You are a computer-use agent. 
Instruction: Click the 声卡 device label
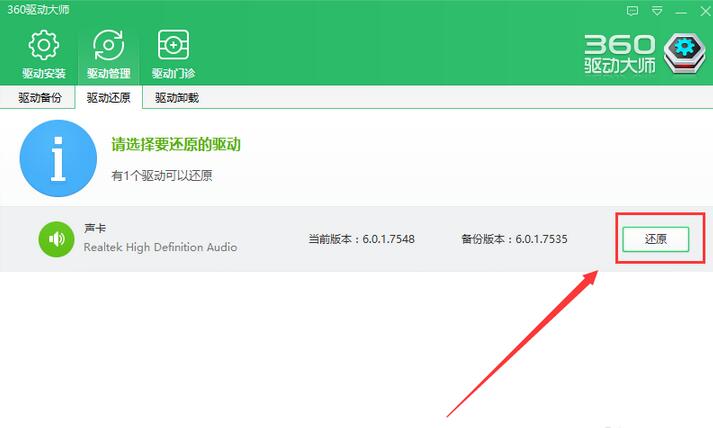click(x=95, y=228)
